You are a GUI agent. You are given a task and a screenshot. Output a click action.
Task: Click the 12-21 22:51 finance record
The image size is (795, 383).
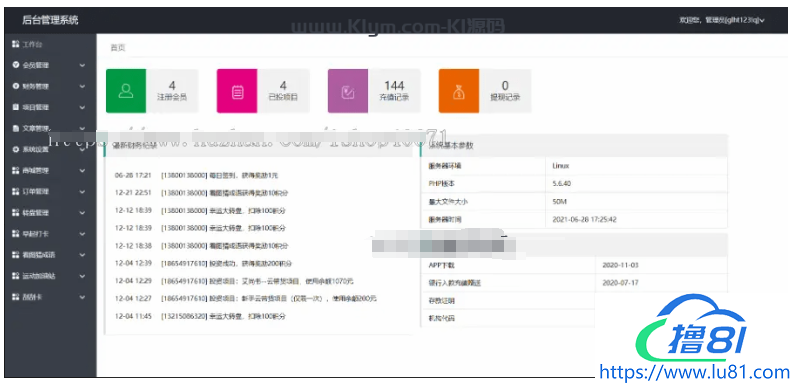click(x=202, y=193)
